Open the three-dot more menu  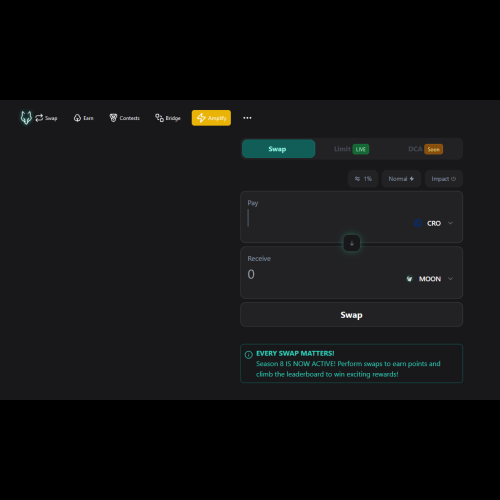click(247, 118)
